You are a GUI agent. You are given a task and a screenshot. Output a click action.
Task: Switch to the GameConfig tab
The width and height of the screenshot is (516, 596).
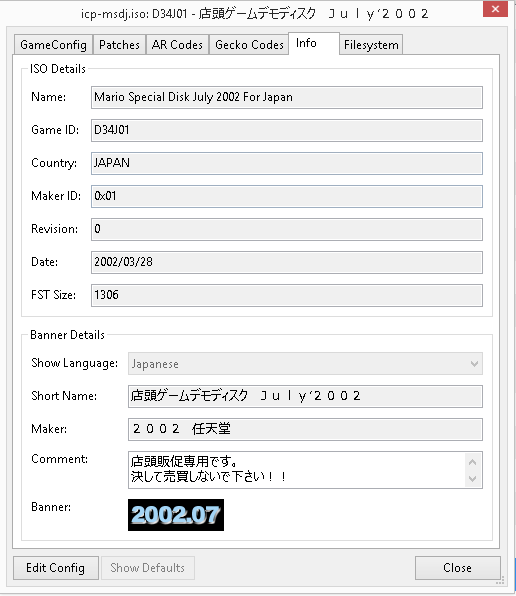53,45
